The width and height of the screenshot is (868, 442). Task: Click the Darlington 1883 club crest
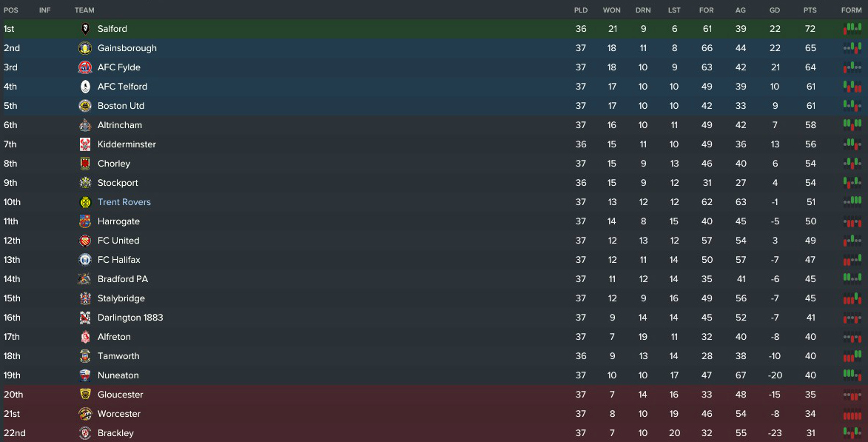(x=85, y=318)
